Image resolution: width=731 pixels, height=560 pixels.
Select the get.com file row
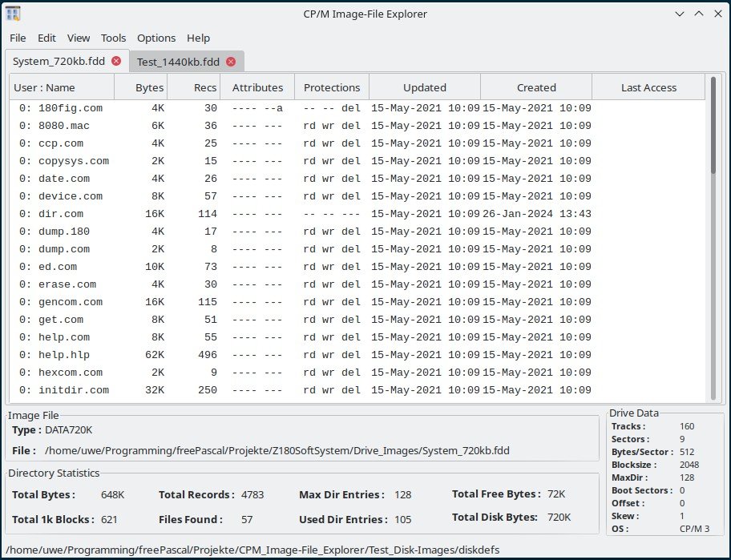point(357,320)
